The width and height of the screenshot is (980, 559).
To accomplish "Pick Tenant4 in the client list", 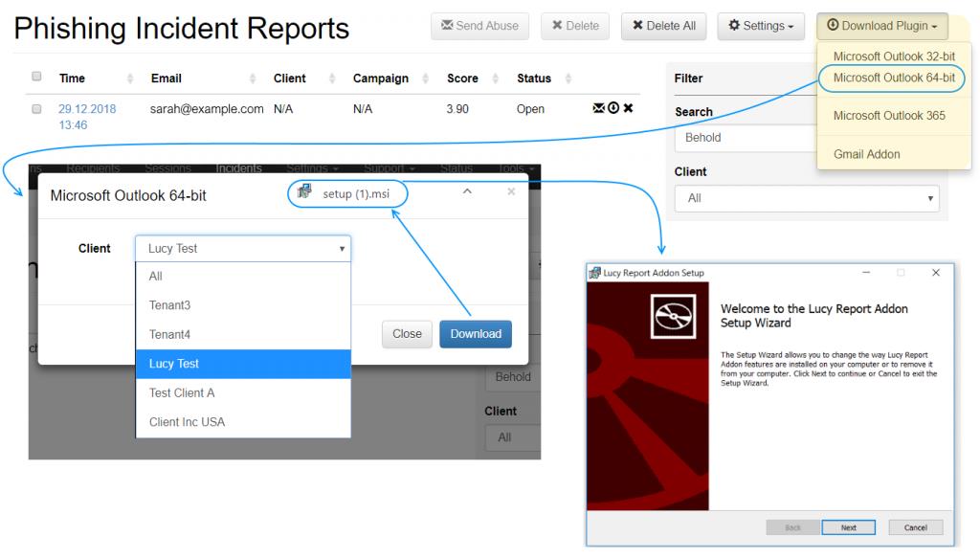I will pos(243,334).
